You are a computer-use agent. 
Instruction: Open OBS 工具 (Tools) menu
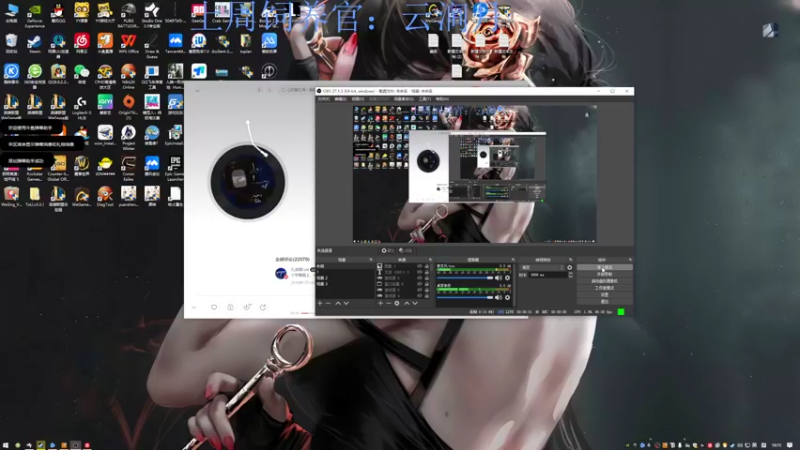coord(424,98)
